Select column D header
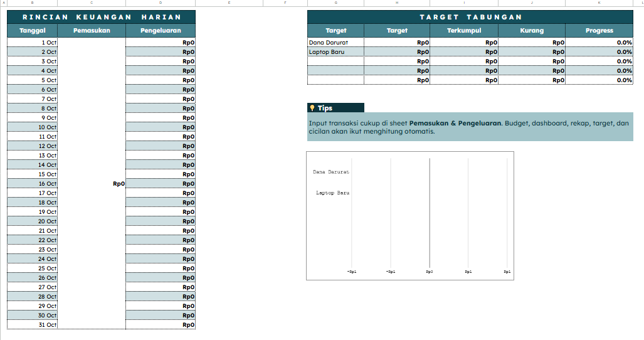 point(161,3)
